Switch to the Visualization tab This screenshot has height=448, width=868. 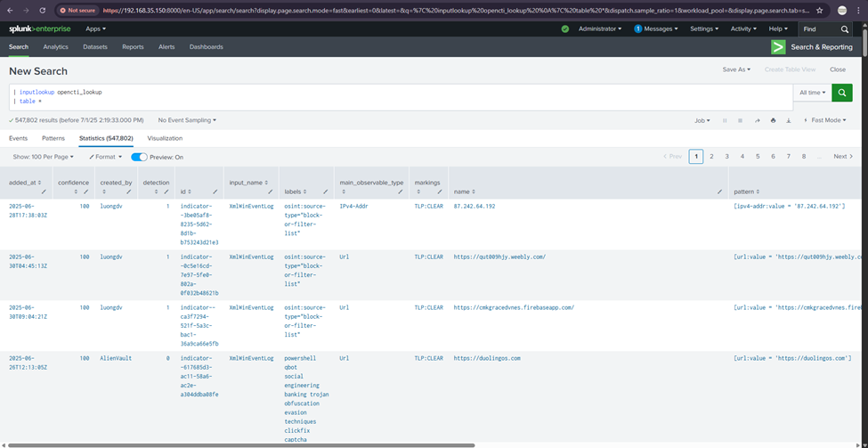click(165, 138)
